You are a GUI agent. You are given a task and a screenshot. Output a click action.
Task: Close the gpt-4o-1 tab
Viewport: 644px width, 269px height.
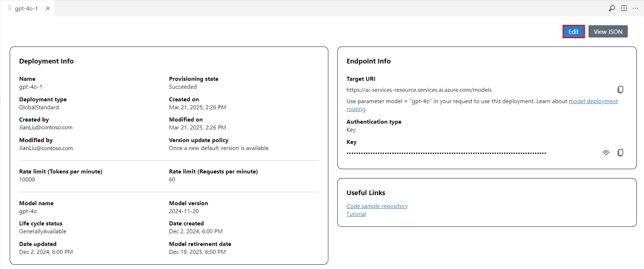48,8
